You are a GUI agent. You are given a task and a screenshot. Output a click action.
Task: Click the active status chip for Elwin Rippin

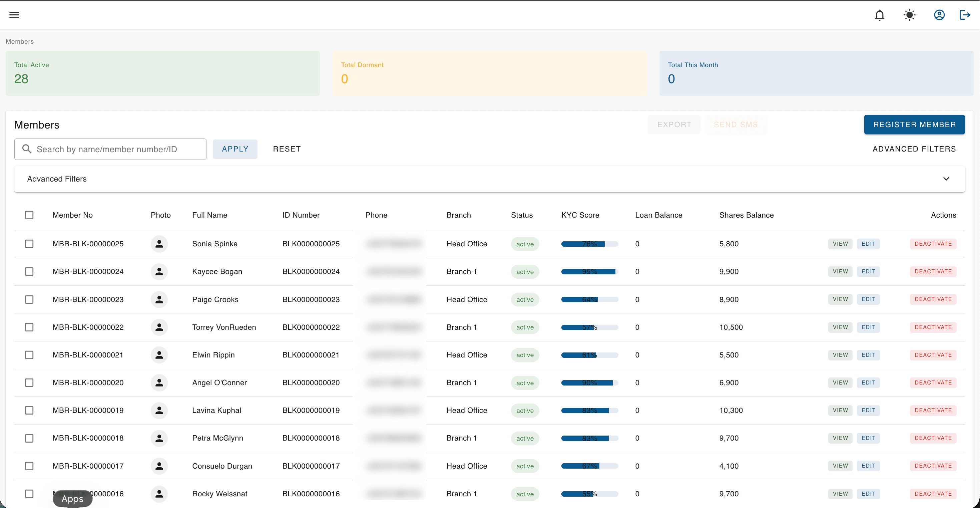click(x=525, y=355)
